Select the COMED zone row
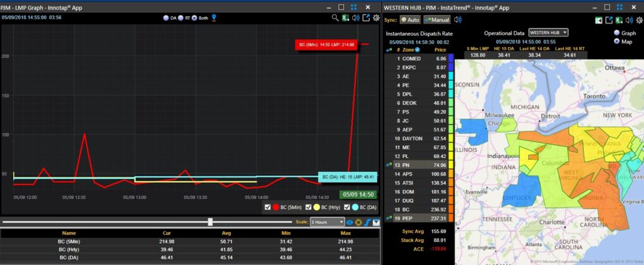The height and width of the screenshot is (265, 644). click(418, 59)
